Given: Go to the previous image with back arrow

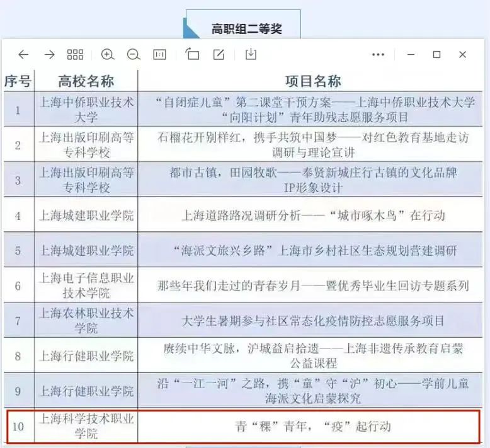Looking at the screenshot, I should [x=23, y=55].
